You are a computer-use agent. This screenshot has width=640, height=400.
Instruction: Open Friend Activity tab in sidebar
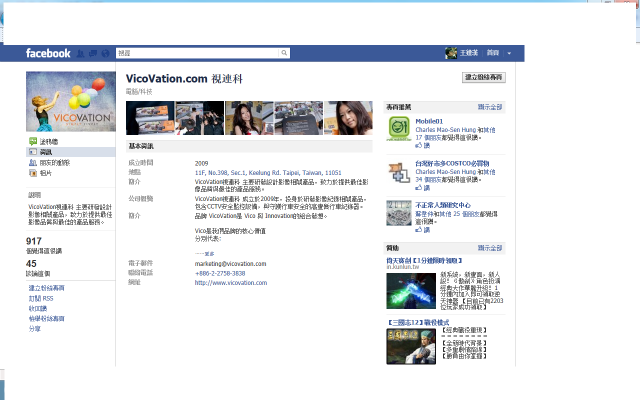tap(55, 162)
